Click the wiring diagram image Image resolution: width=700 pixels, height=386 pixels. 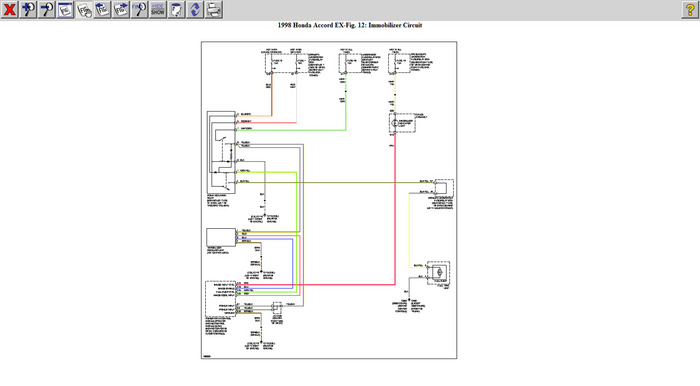[x=329, y=200]
